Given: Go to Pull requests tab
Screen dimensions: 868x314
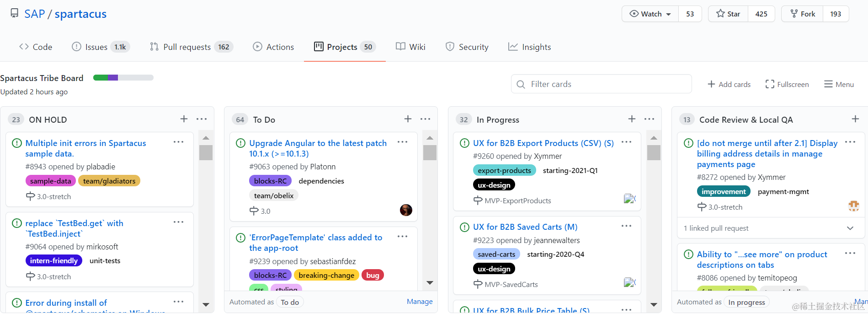Looking at the screenshot, I should 192,47.
